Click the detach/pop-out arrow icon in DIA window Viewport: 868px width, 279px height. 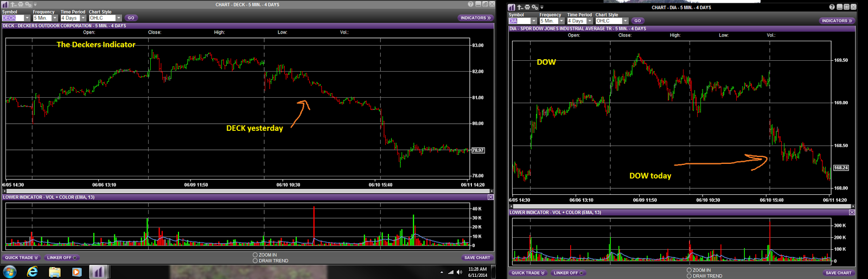[x=520, y=7]
